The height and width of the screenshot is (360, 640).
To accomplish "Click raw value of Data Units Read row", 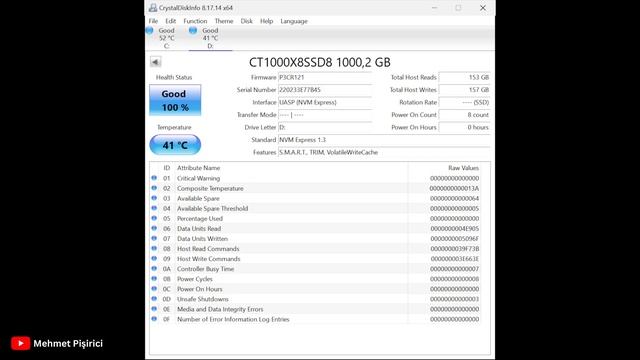I will (454, 229).
